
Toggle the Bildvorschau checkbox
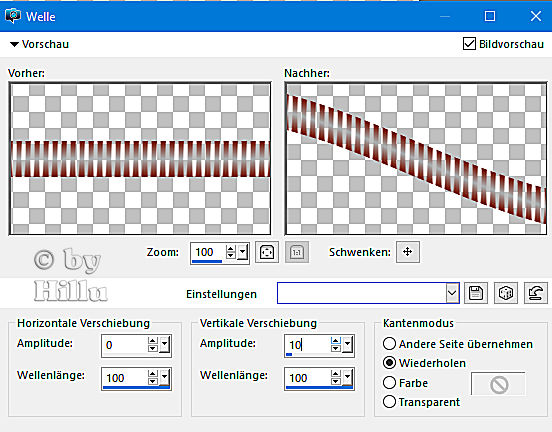pos(469,44)
